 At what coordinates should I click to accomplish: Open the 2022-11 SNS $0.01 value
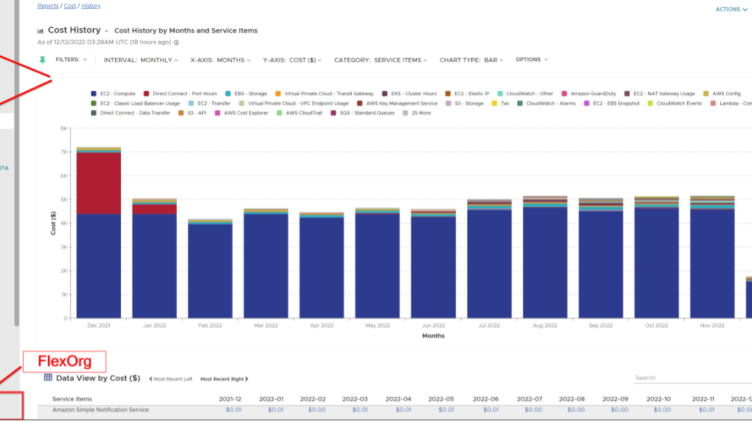click(706, 410)
